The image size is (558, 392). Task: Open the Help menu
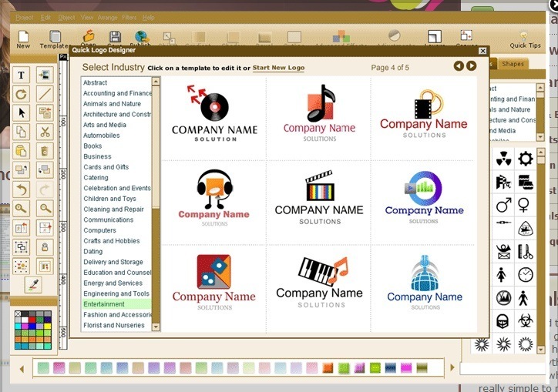coord(149,18)
